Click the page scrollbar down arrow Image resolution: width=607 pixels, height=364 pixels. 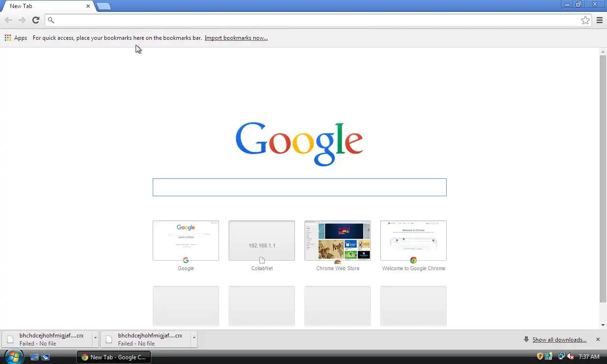tap(603, 325)
